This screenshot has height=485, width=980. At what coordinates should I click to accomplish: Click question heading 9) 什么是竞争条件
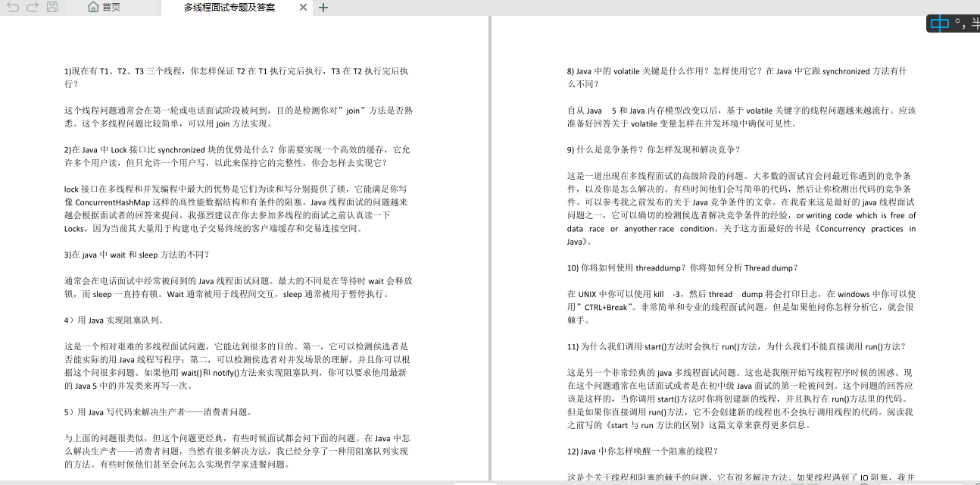tap(612, 149)
